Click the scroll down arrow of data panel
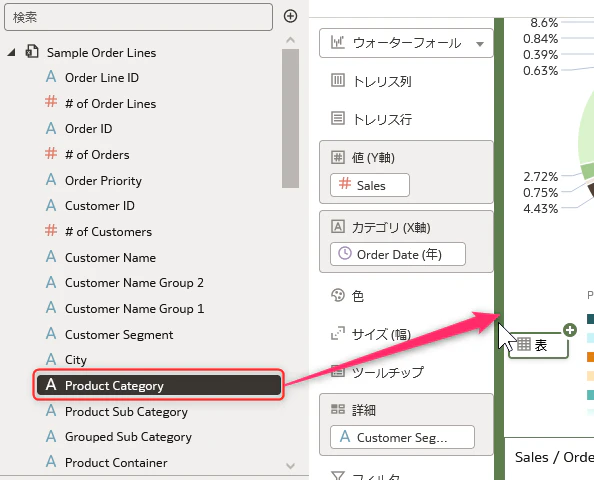Viewport: 594px width, 480px height. pos(291,466)
